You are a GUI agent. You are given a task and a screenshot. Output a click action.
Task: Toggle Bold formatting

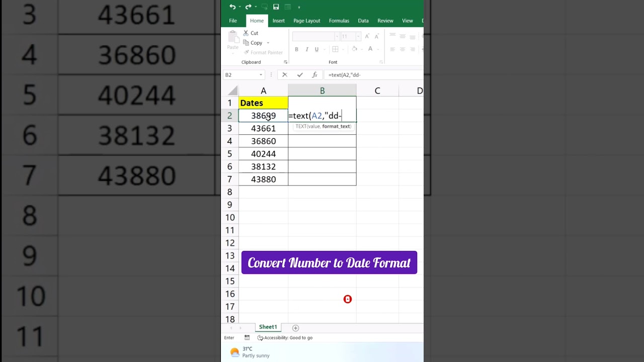(x=296, y=49)
